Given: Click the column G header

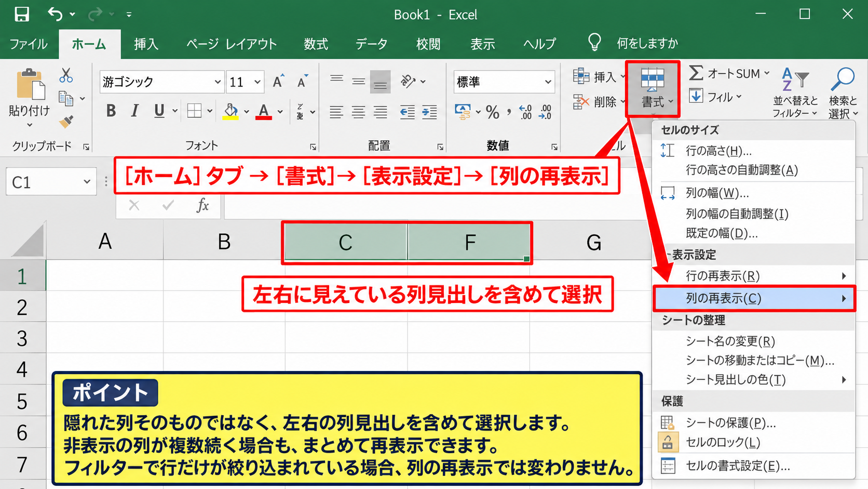Looking at the screenshot, I should (x=593, y=242).
